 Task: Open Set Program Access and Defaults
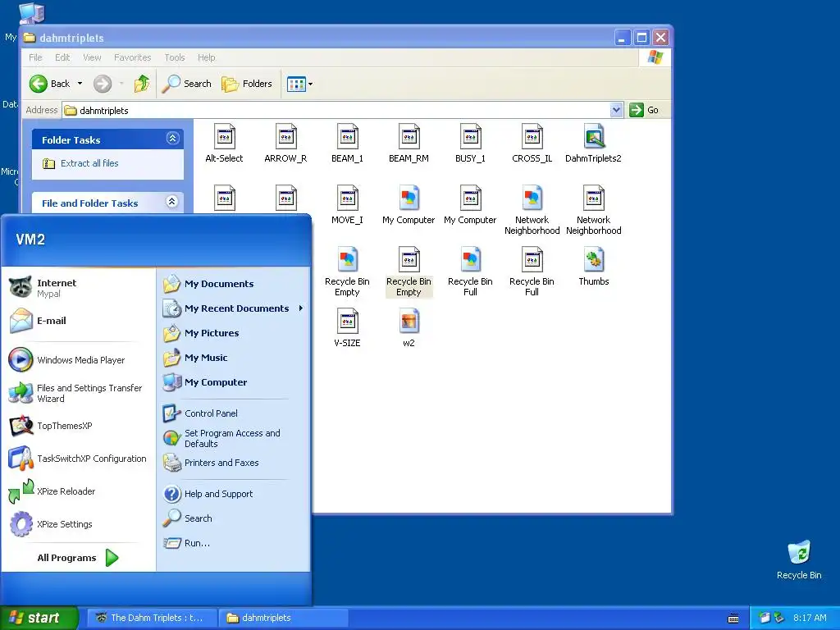coord(234,438)
